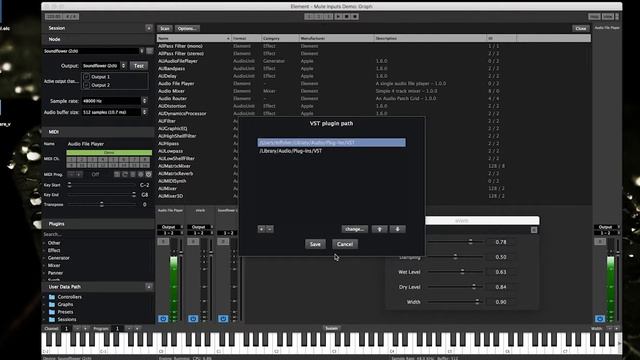Select the /Library/Audio/Plug-Ins/VST path entry

click(x=331, y=151)
